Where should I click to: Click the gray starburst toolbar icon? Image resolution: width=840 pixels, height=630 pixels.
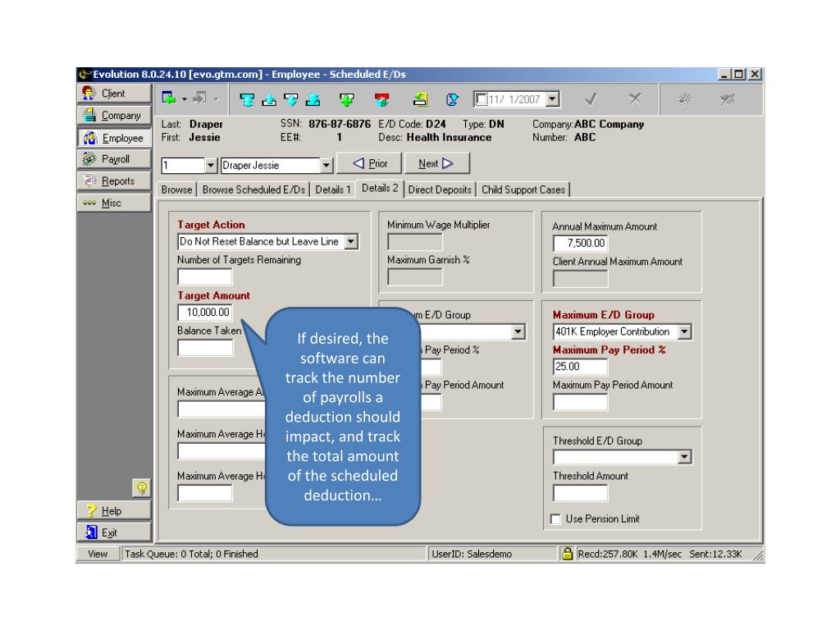coord(683,99)
